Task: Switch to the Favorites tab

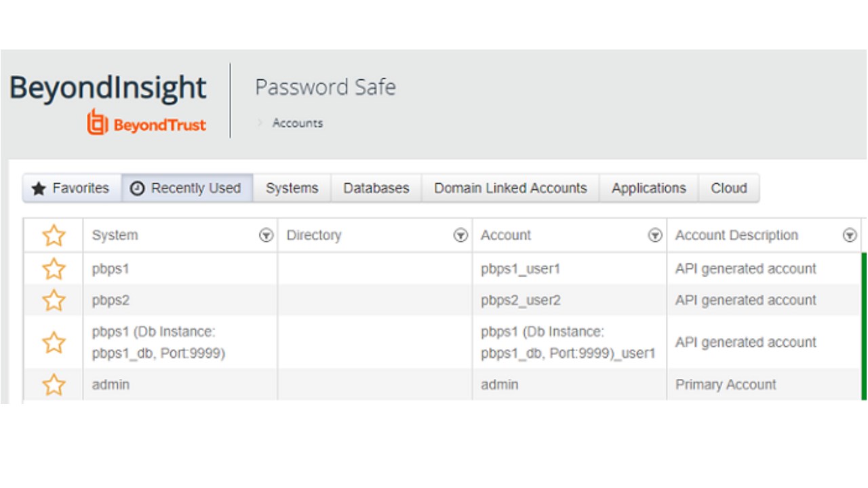Action: [71, 188]
